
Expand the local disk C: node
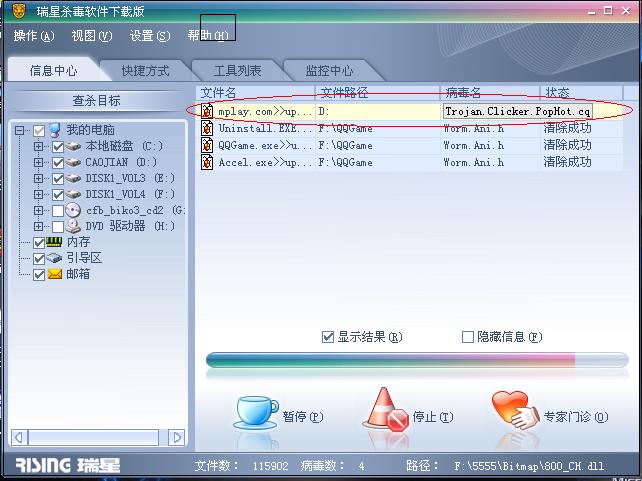[38, 147]
